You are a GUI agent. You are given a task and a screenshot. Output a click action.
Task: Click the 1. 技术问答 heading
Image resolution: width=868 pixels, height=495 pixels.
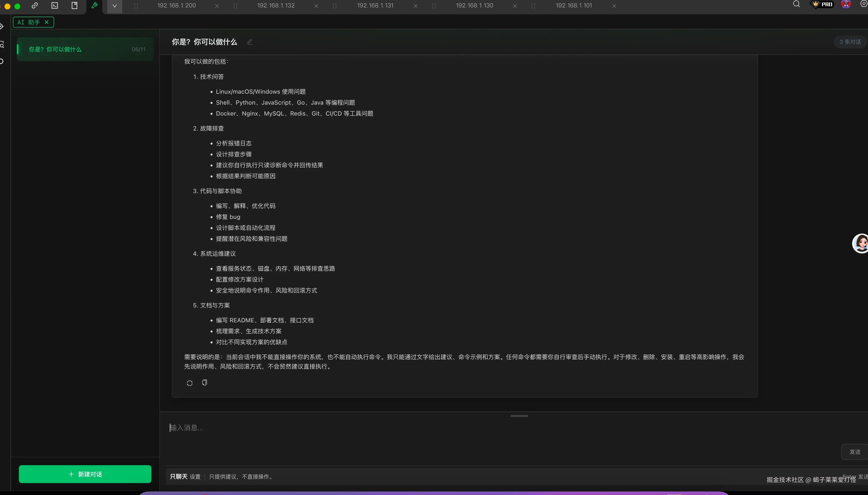209,77
